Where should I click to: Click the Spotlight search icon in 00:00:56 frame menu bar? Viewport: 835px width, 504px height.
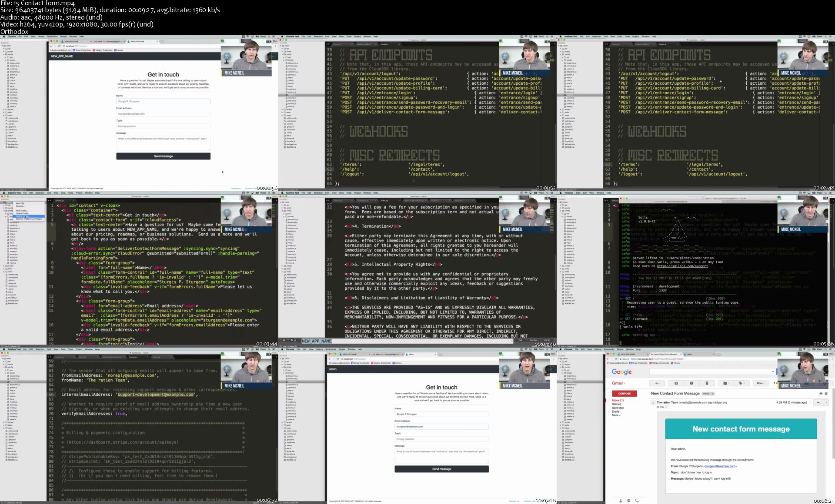coord(269,36)
